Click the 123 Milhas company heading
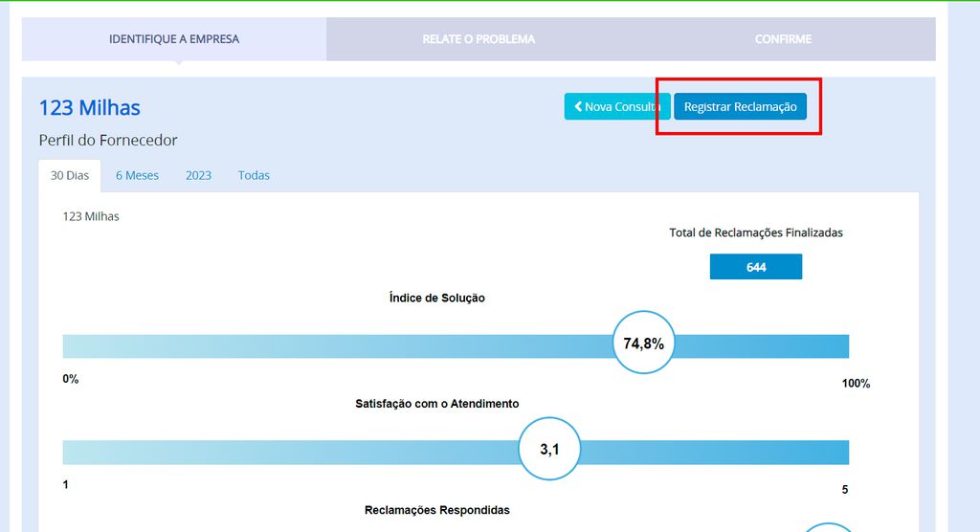The height and width of the screenshot is (532, 980). 89,107
